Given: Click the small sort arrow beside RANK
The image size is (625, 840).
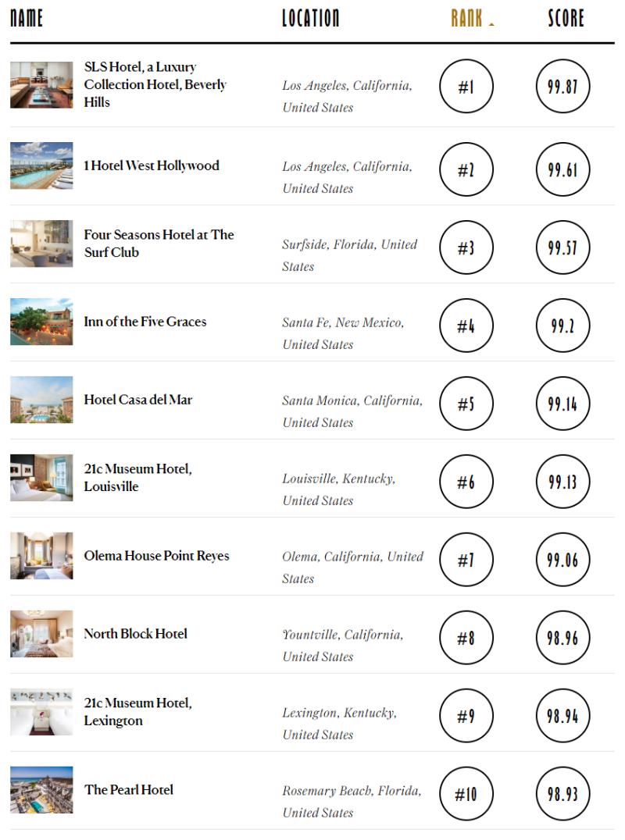Looking at the screenshot, I should [x=491, y=24].
